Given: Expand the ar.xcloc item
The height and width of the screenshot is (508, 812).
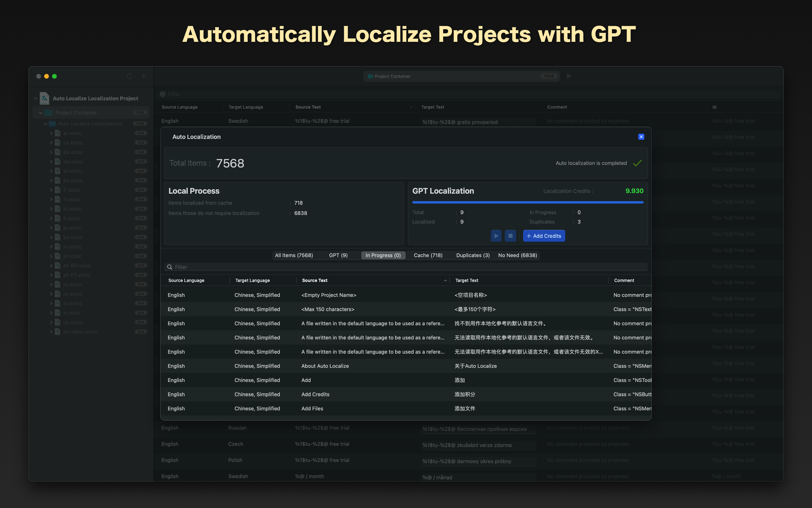Looking at the screenshot, I should [51, 133].
